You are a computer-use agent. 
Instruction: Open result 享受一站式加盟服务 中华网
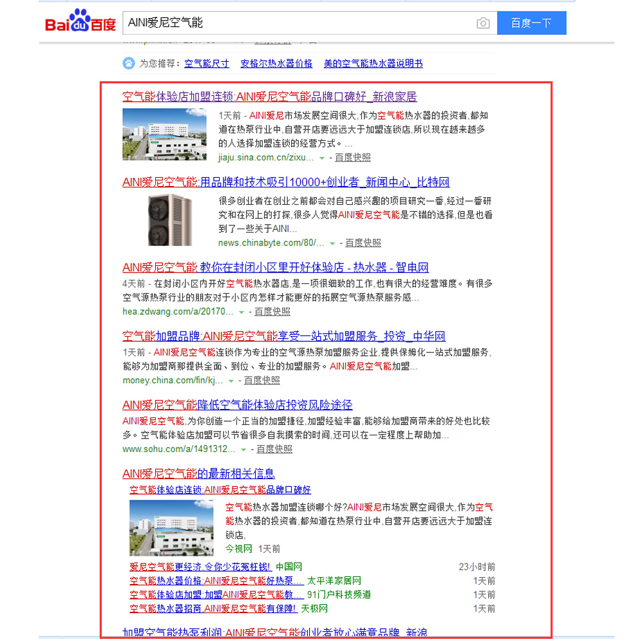click(x=284, y=336)
